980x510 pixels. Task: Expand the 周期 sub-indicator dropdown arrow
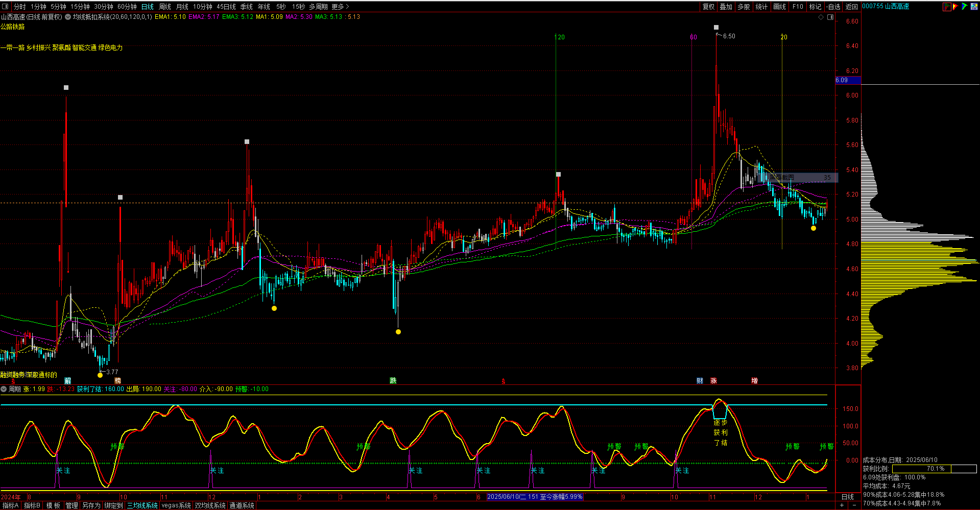tap(4, 389)
